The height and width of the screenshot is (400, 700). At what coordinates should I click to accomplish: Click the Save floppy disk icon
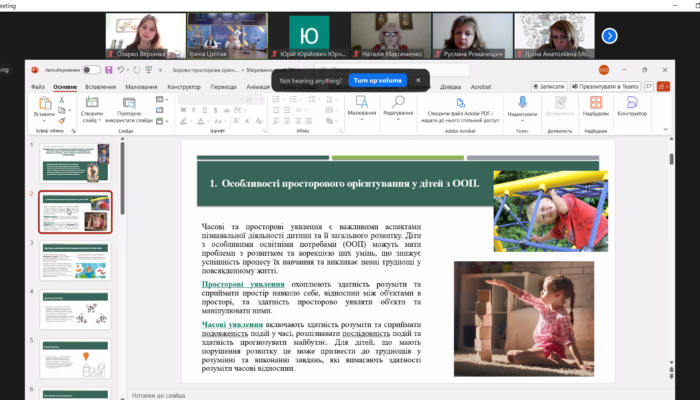coord(108,70)
